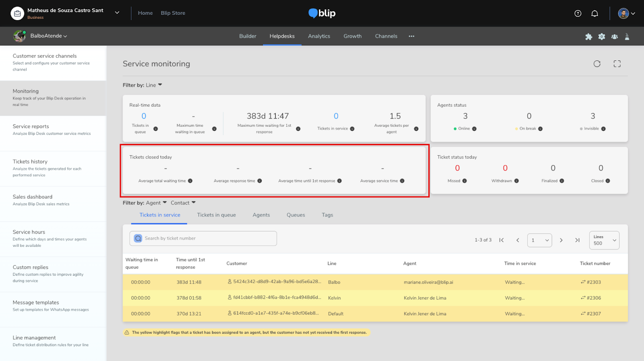Open the help question mark icon
Screen dimensions: 644x361
click(578, 13)
